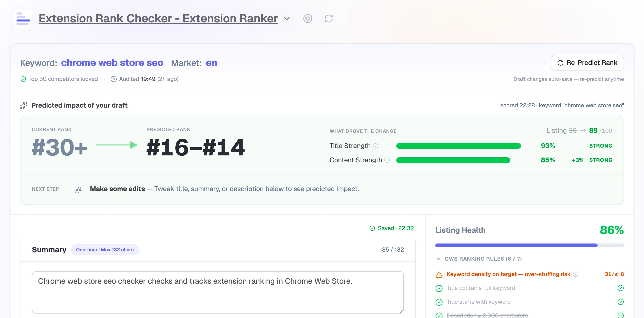Click the keyword density warning triangle icon
644x318 pixels.
439,275
